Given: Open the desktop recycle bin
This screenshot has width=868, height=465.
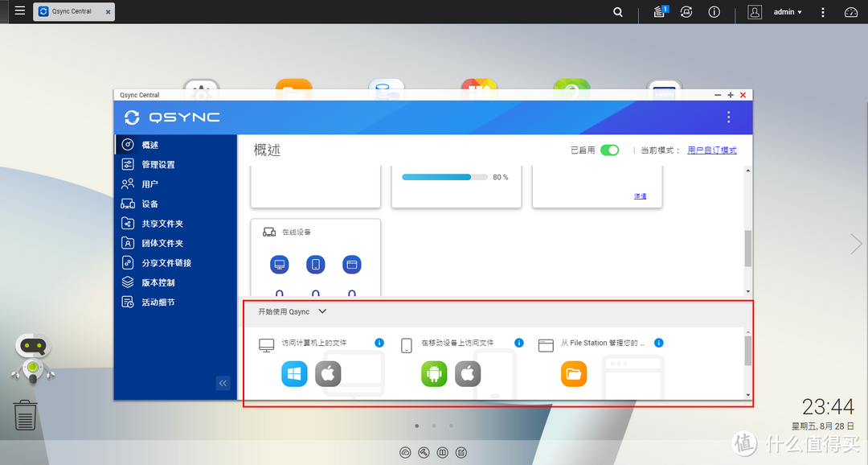Looking at the screenshot, I should point(25,415).
